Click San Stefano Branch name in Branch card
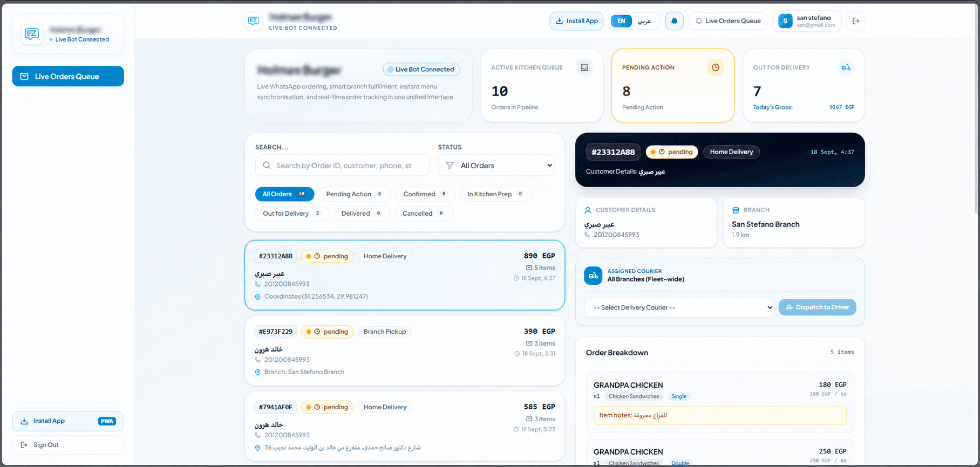 [765, 224]
